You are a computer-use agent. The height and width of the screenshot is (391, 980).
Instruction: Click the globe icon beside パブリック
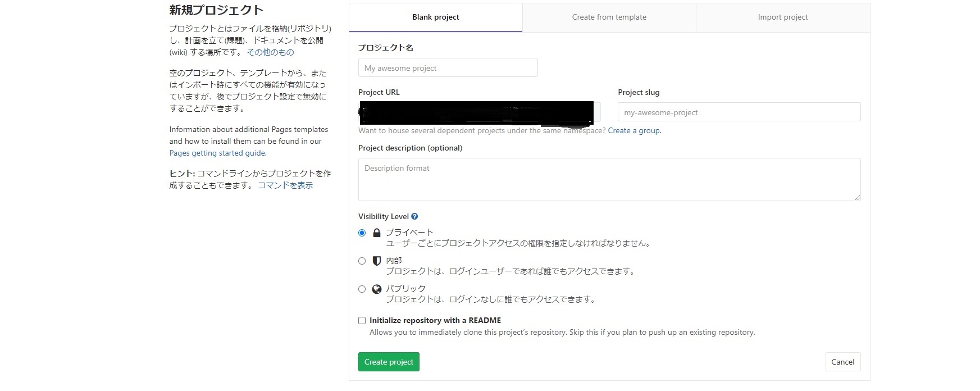tap(377, 289)
